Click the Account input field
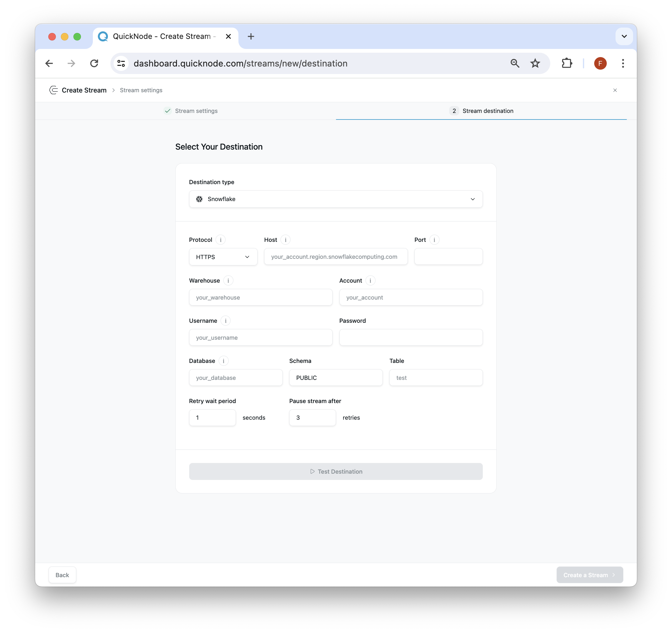The width and height of the screenshot is (672, 633). pos(411,297)
